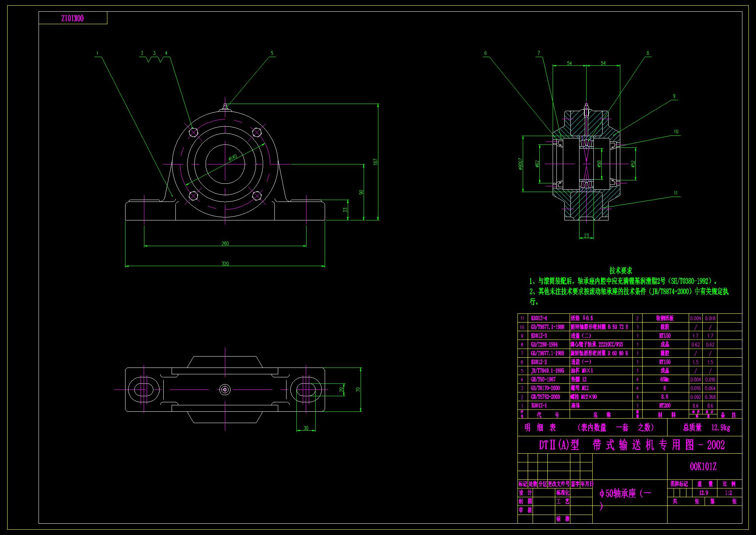The height and width of the screenshot is (535, 756).
Task: Select balloon number 1 leader label
Action: click(x=97, y=53)
